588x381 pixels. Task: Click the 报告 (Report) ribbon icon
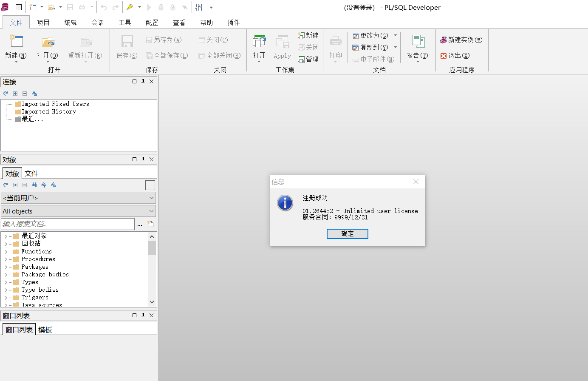pyautogui.click(x=418, y=47)
